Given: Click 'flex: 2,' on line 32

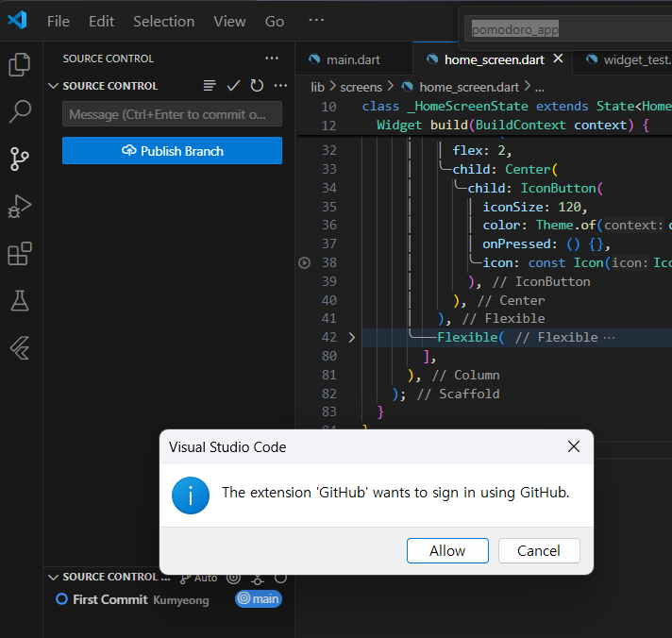Looking at the screenshot, I should (x=482, y=150).
